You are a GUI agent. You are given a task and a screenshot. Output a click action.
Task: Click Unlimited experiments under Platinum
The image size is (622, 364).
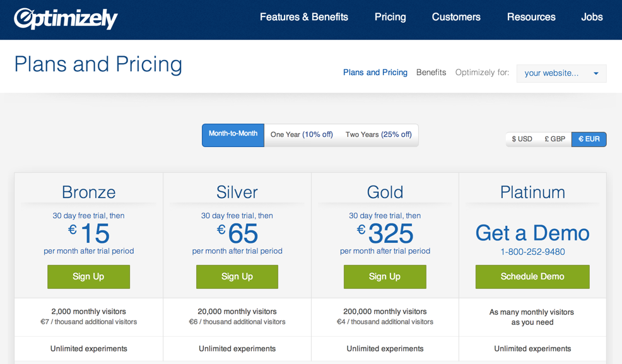pyautogui.click(x=532, y=348)
